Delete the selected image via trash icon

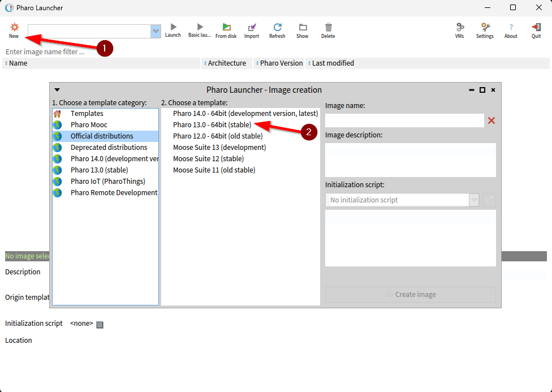328,27
